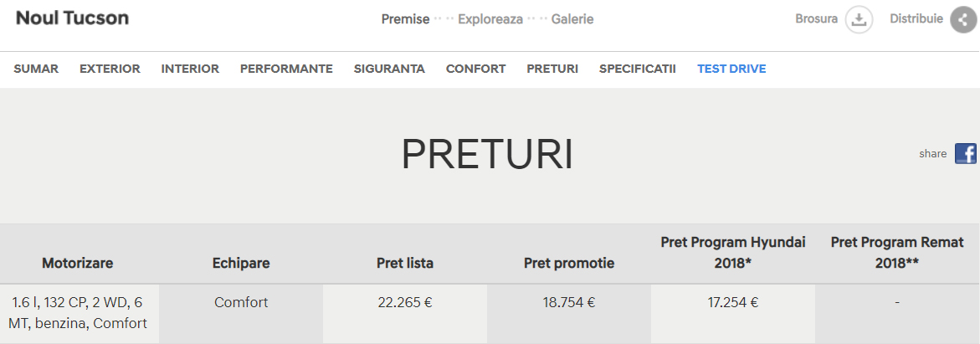Screen dimensions: 980x344
Task: Switch to the Exploreaza section
Action: tap(490, 18)
